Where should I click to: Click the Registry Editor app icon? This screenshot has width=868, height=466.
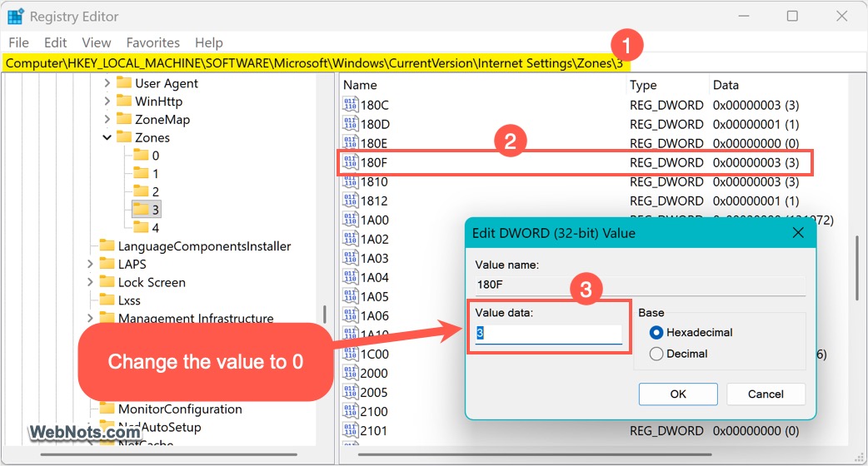15,17
